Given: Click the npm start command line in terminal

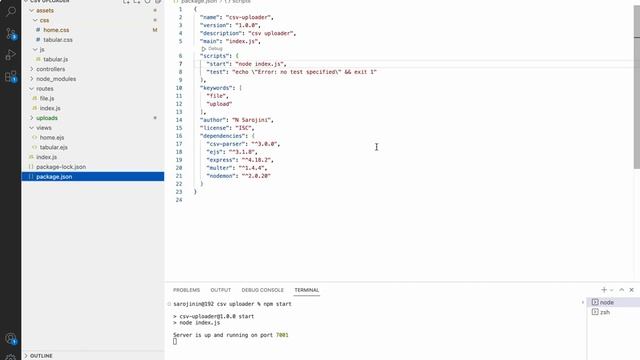Looking at the screenshot, I should click(232, 304).
